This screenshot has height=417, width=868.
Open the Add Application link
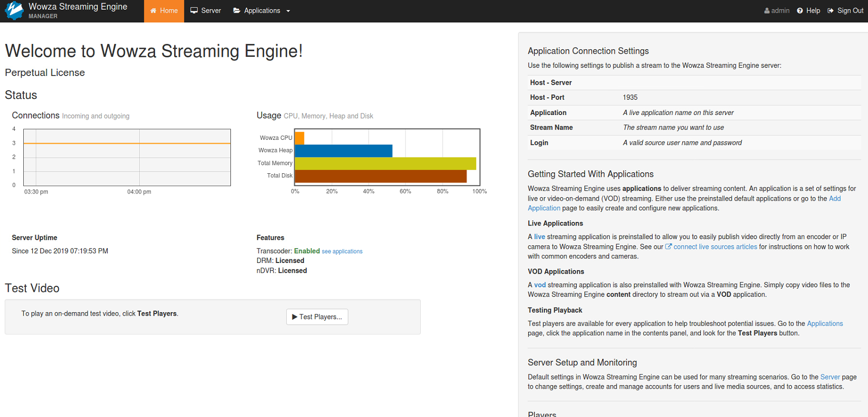coord(684,203)
